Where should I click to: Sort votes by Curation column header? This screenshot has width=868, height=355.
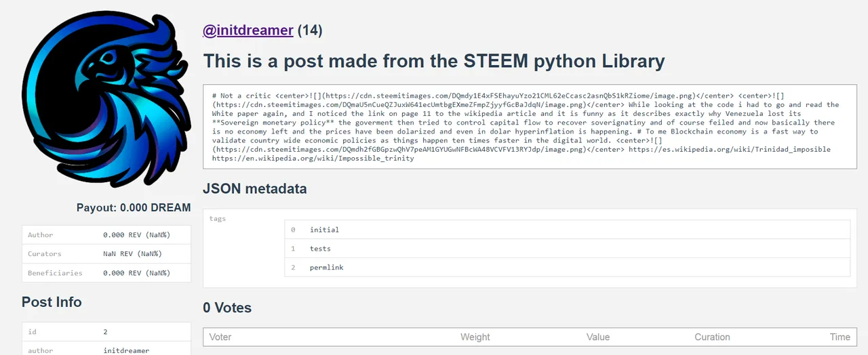[712, 337]
